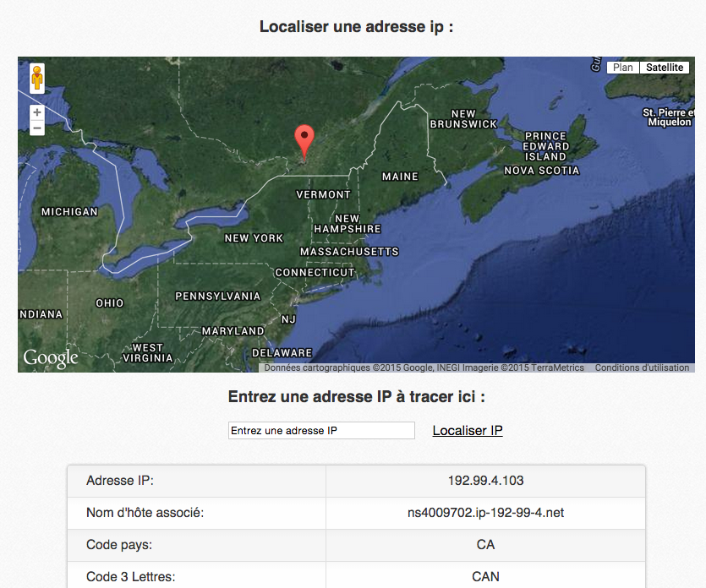Click the 'Localiser IP' link
This screenshot has width=706, height=588.
[x=468, y=431]
